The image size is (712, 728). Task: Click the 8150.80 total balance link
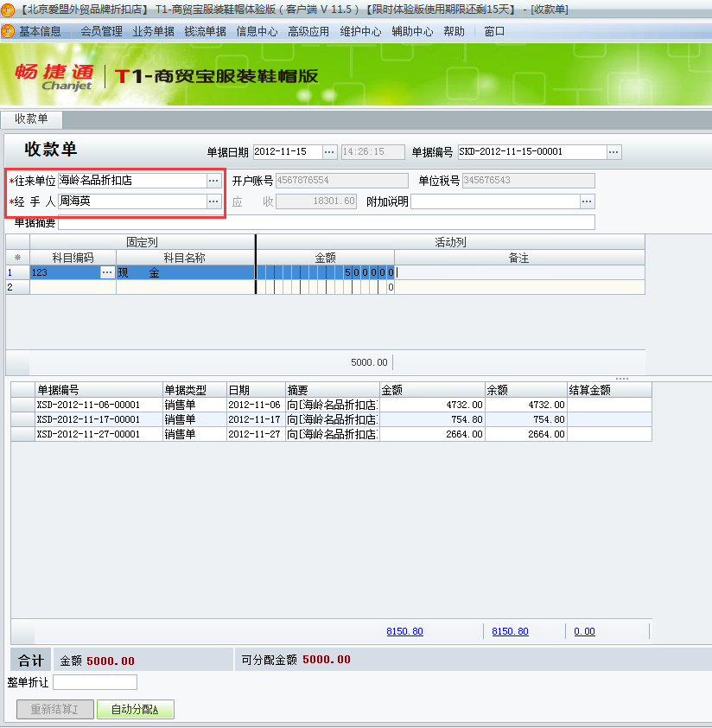pos(510,631)
